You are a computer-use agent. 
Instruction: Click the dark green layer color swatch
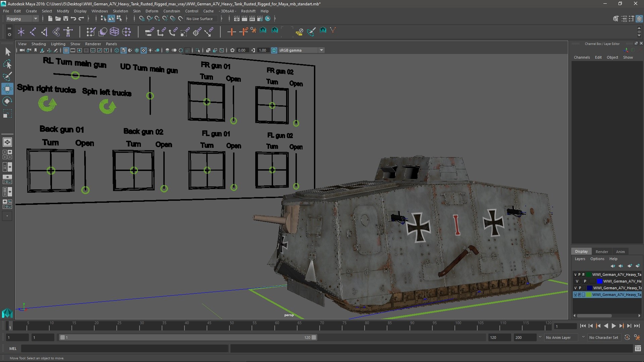[x=589, y=275]
